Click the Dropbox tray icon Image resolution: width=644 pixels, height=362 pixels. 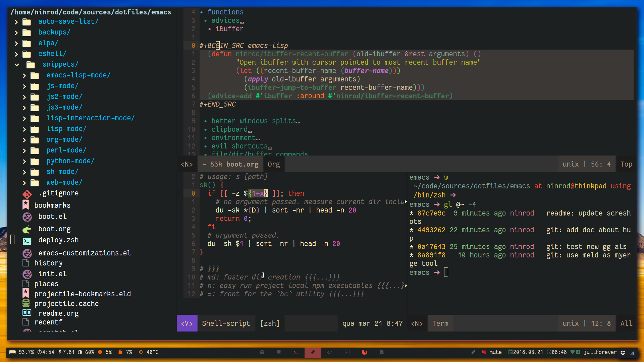pos(623,353)
